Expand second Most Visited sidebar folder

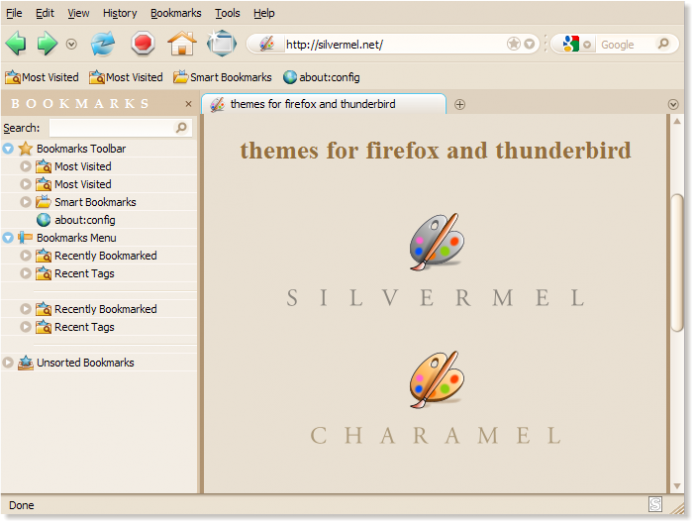click(26, 184)
